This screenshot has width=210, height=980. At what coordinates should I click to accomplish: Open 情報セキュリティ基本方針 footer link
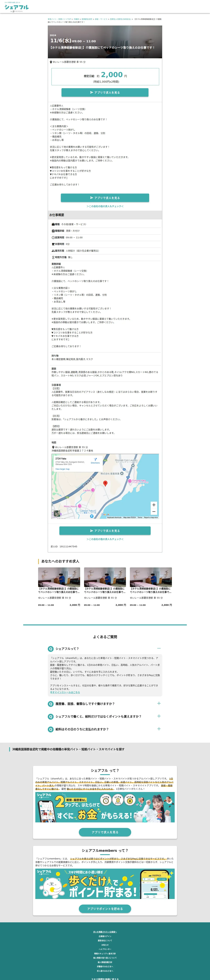pos(105,953)
